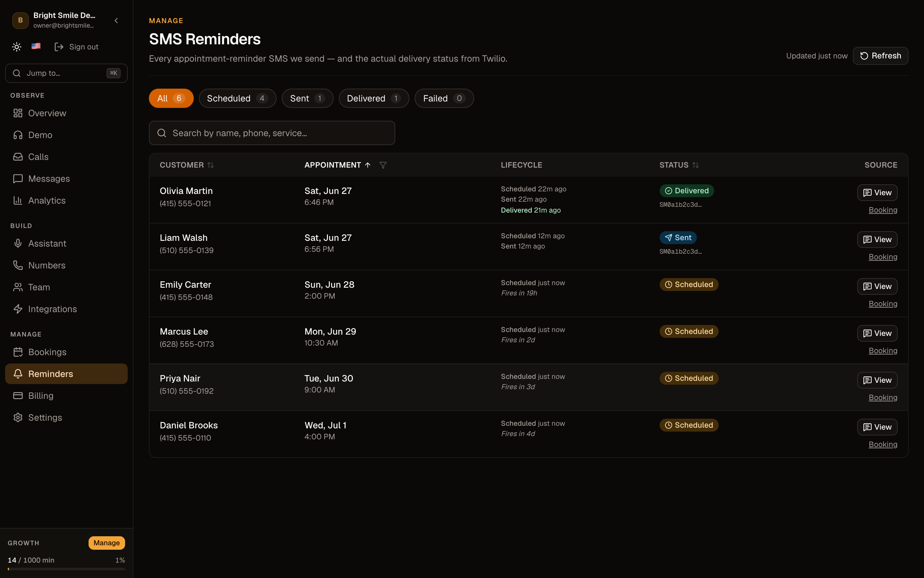Focus the Jump to search box
Image resolution: width=924 pixels, height=578 pixels.
(66, 73)
